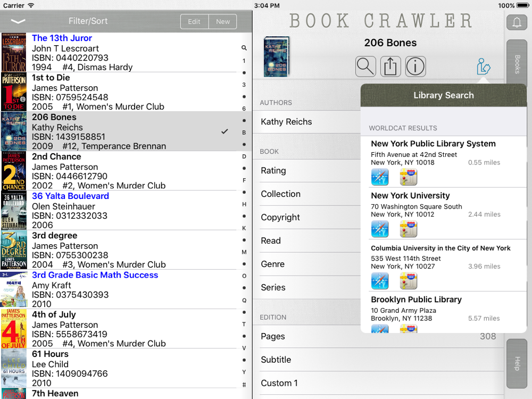Open Safari link for Columbia University
The image size is (532, 399).
[x=380, y=281]
